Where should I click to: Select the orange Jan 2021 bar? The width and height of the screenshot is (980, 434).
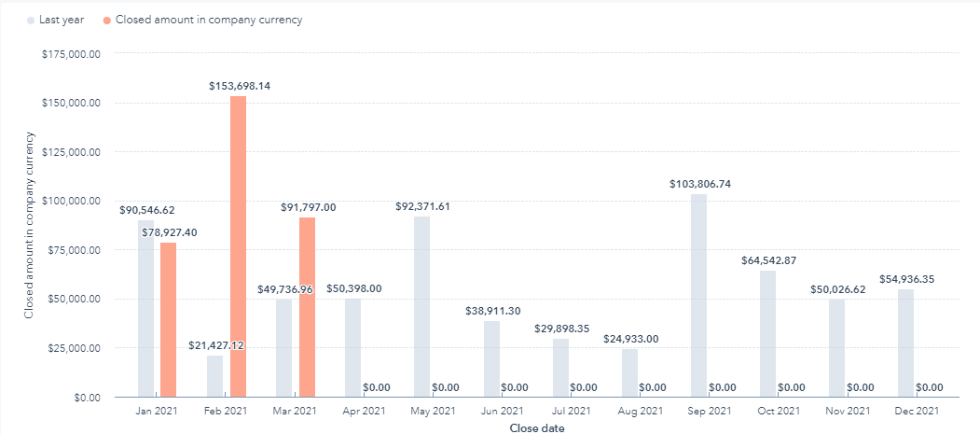169,319
